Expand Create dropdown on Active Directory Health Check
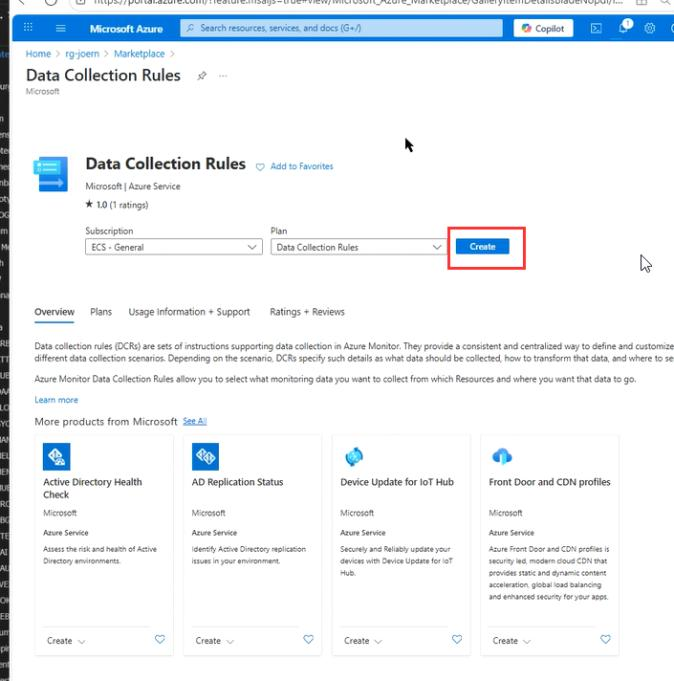The image size is (674, 681). 66,641
